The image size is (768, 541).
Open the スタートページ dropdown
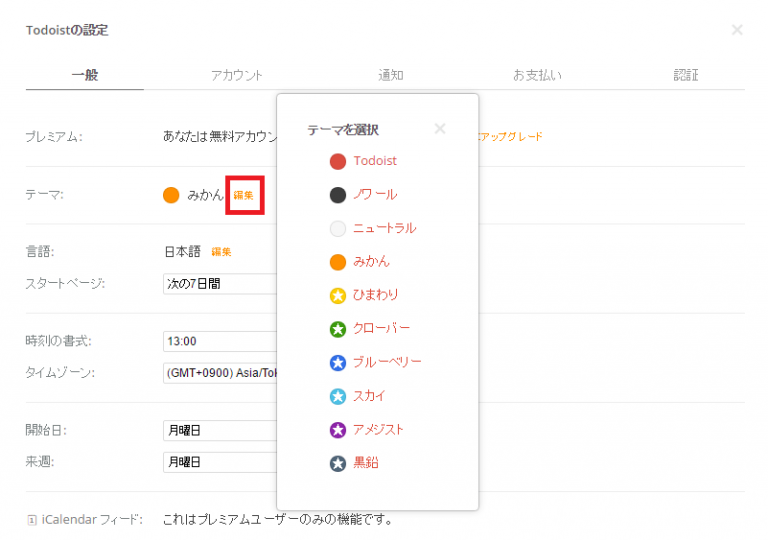coord(220,284)
